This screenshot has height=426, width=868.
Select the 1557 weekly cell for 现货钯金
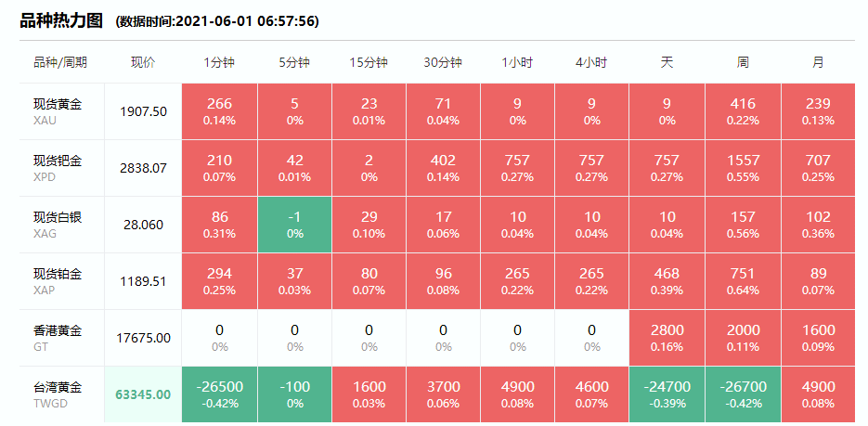pyautogui.click(x=743, y=168)
